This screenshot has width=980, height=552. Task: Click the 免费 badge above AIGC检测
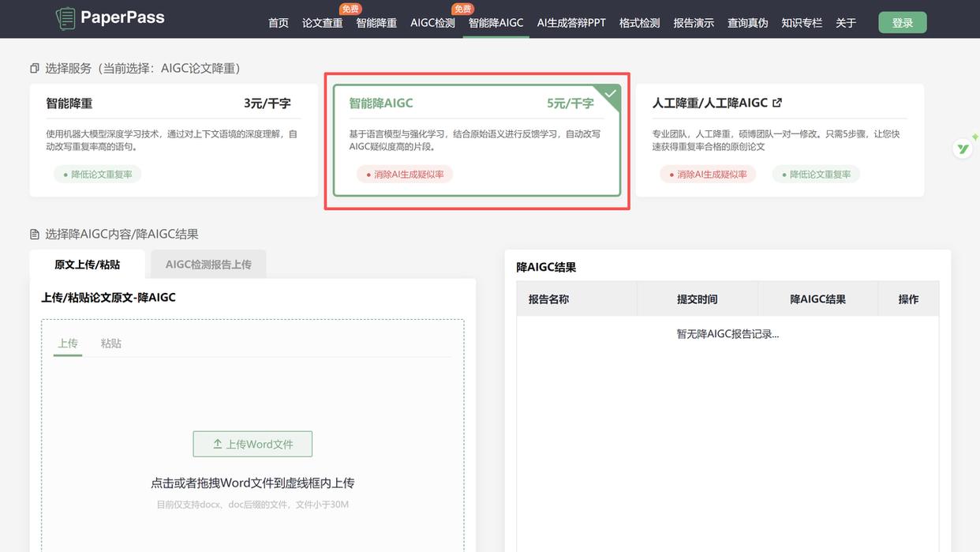(350, 9)
